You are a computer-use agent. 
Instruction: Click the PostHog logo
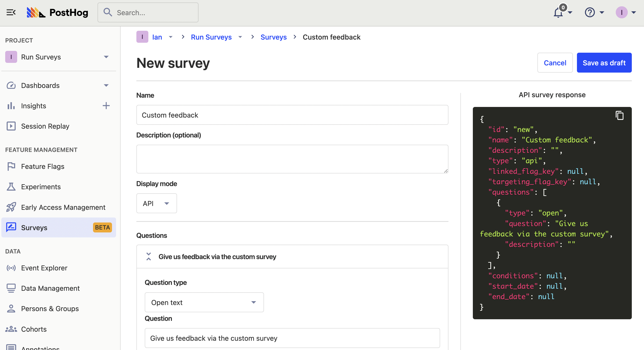point(58,12)
